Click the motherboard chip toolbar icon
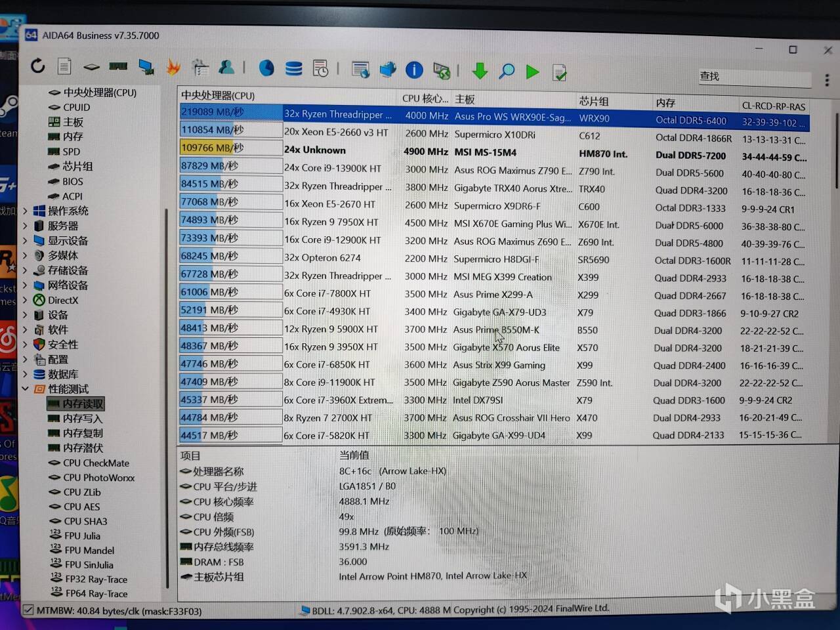Screen dimensions: 840x630 [x=91, y=66]
